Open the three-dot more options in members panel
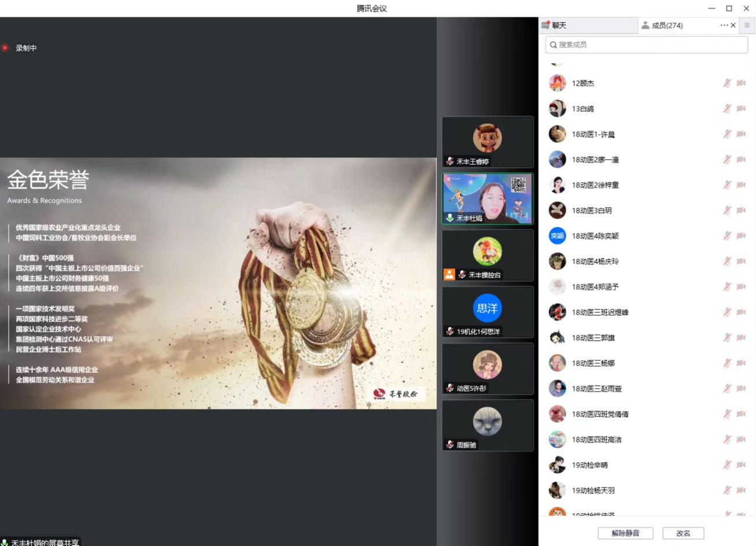 (724, 25)
